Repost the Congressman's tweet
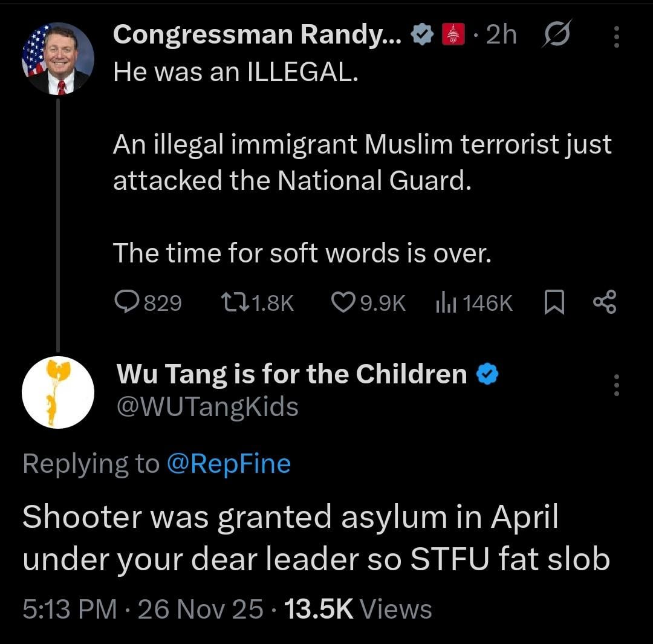 [230, 302]
